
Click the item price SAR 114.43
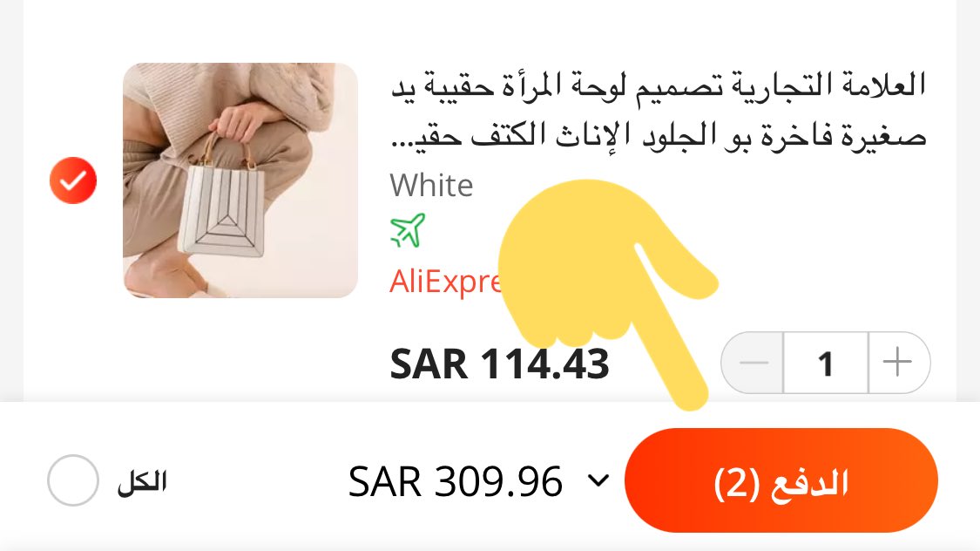(x=499, y=364)
